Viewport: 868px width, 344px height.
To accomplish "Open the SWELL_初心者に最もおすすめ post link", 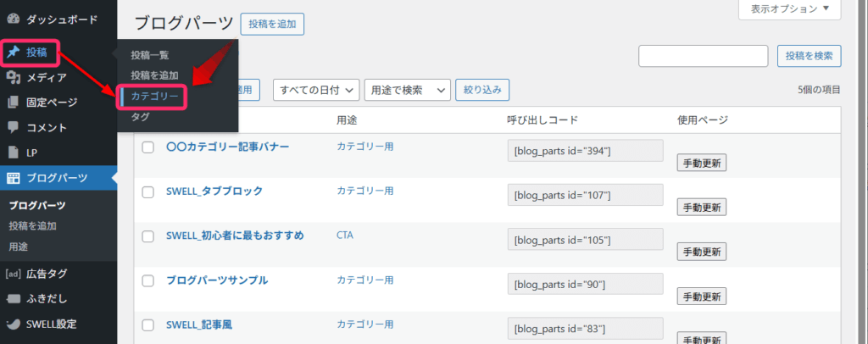I will [x=234, y=236].
